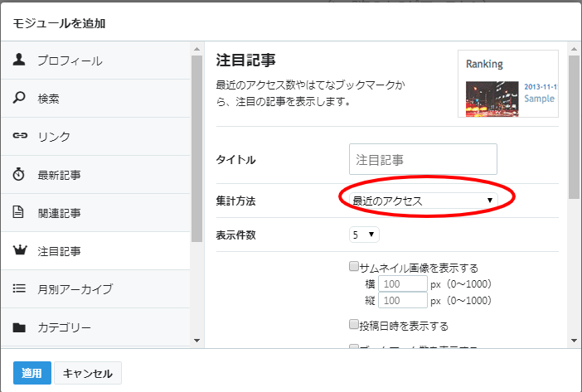Open 関連記事 module settings

click(x=95, y=213)
